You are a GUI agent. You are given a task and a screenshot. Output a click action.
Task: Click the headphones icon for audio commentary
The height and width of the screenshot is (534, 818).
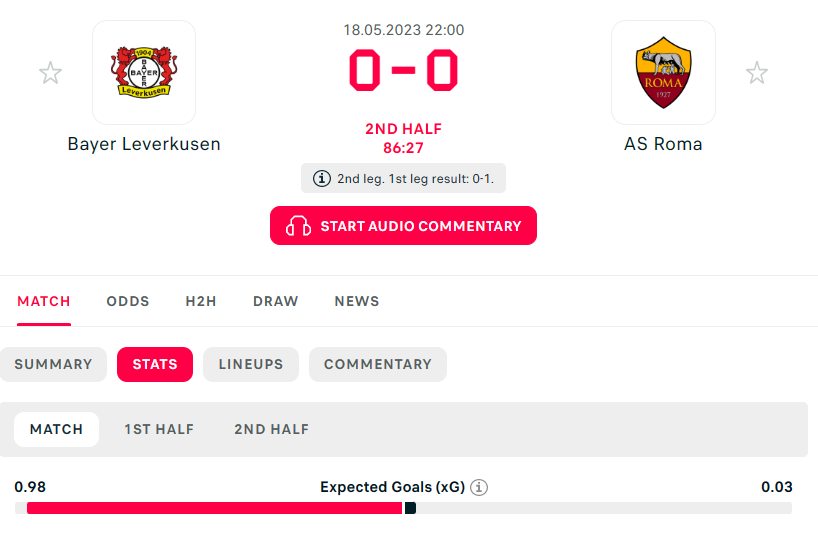tap(298, 226)
